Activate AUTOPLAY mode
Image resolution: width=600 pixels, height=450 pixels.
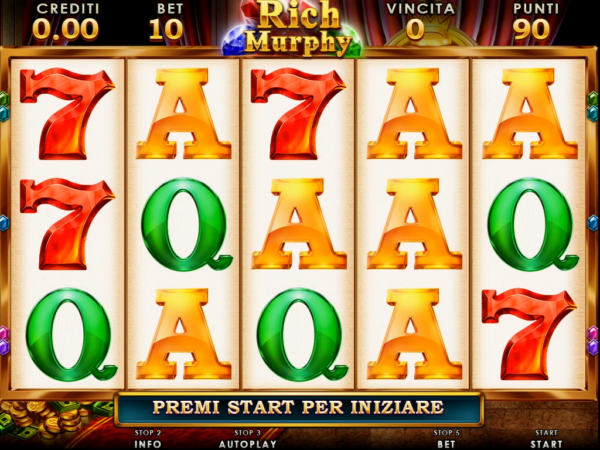point(248,444)
